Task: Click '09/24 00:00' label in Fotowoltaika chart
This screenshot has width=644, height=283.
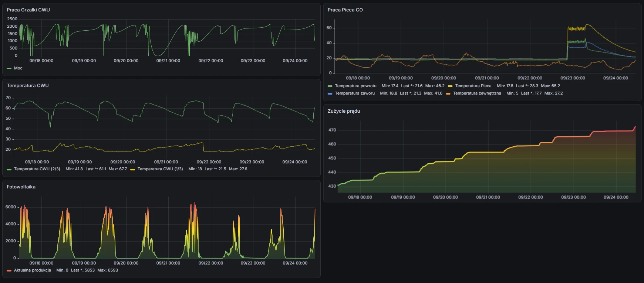Action: tap(295, 263)
